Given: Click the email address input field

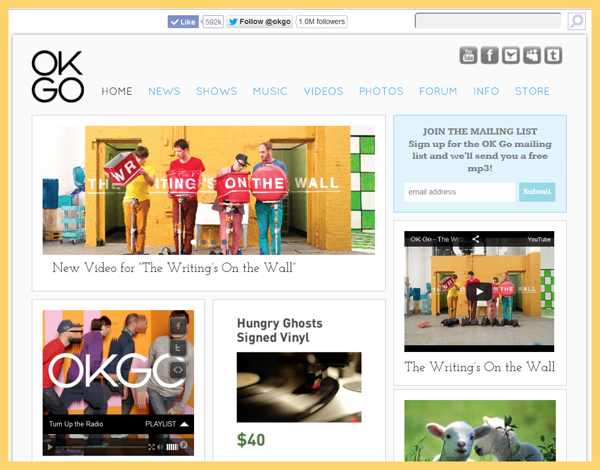Looking at the screenshot, I should click(460, 192).
